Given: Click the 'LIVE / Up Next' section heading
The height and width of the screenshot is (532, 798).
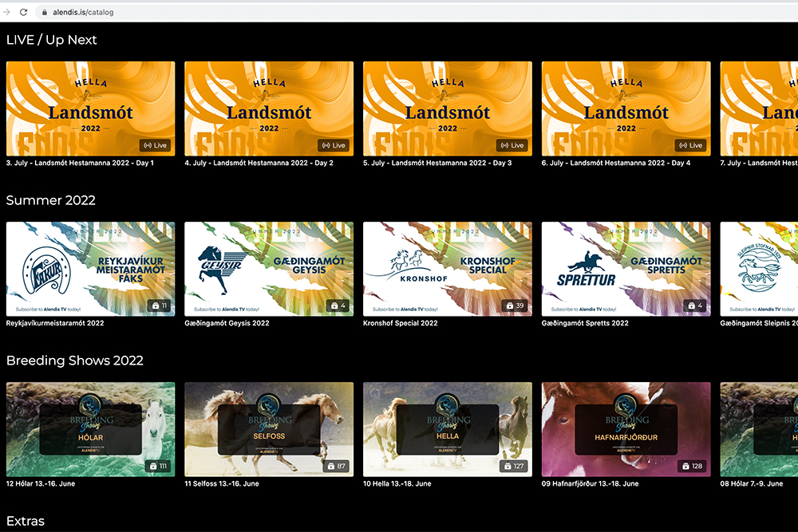Looking at the screenshot, I should point(51,40).
